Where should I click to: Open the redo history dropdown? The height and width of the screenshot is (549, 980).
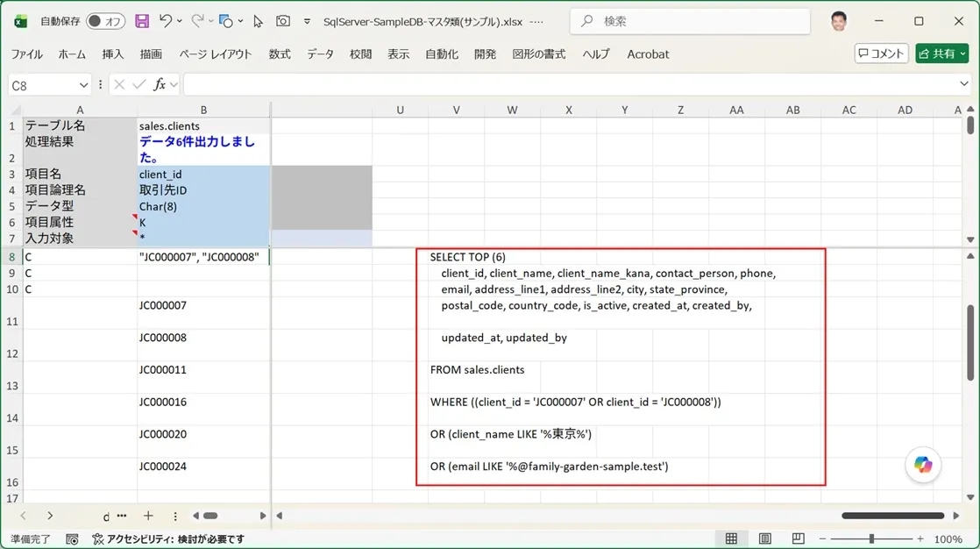coord(210,21)
